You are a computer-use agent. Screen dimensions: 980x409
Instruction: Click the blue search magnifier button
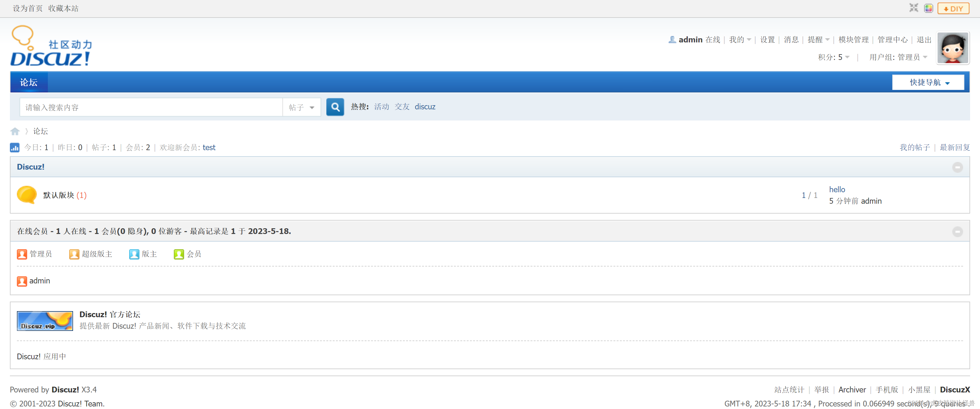335,107
